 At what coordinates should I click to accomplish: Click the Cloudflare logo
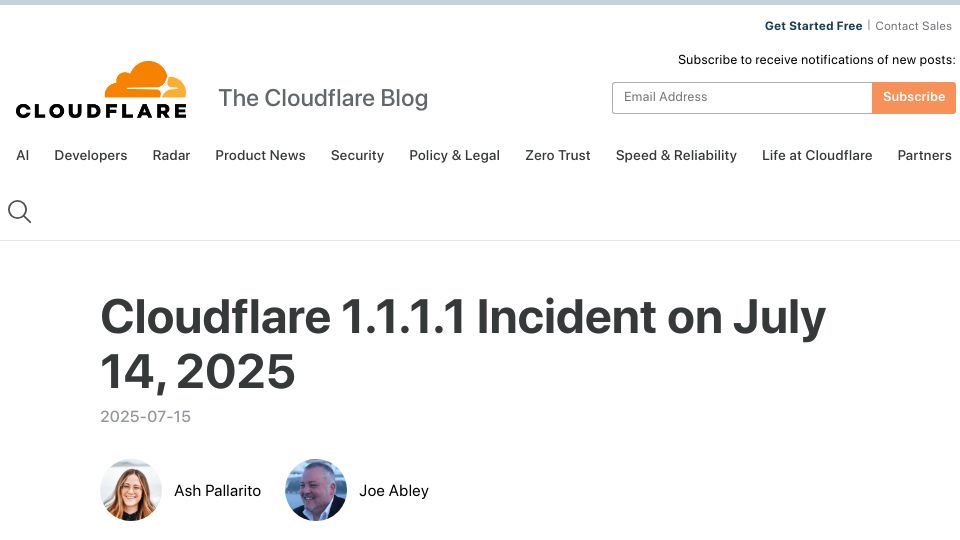101,90
